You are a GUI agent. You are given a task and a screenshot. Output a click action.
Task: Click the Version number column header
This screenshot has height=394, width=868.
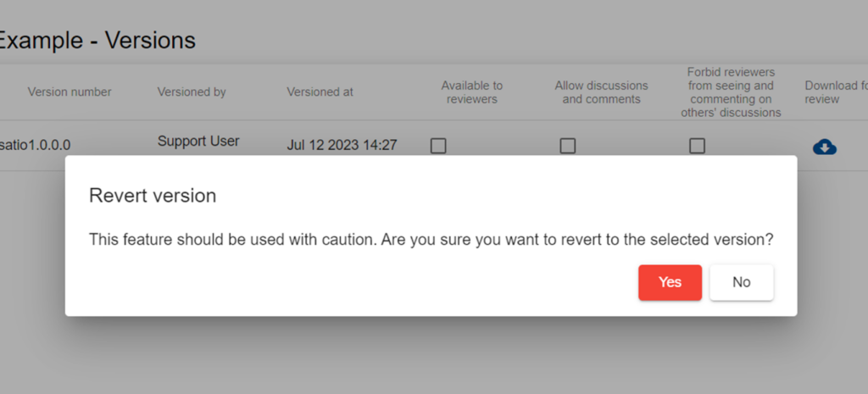70,92
